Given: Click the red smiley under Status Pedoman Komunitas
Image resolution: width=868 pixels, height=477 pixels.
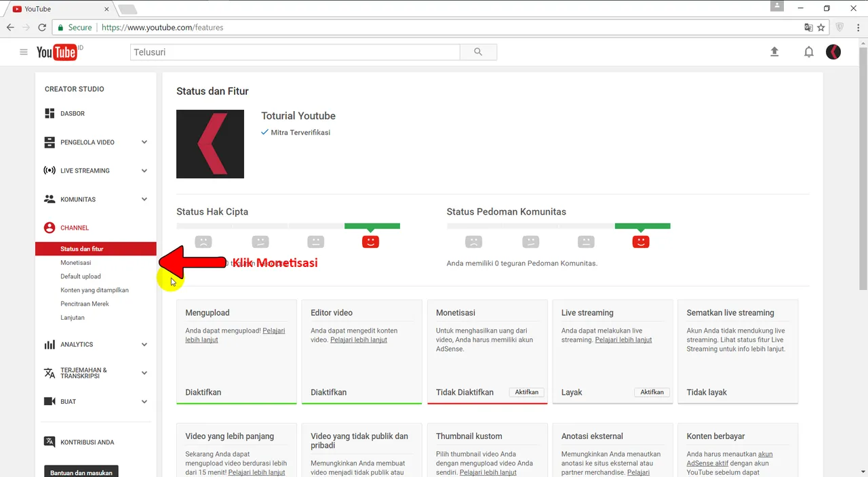Looking at the screenshot, I should (641, 241).
